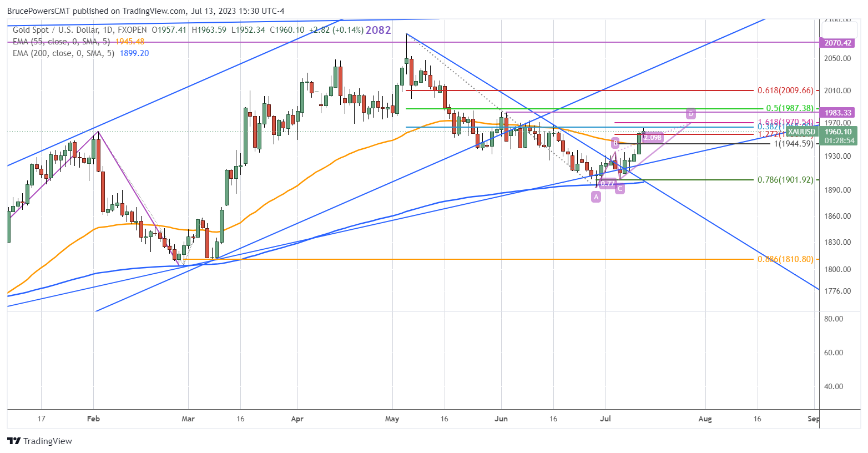Click the 1860.00 price axis tick
The height and width of the screenshot is (453, 868).
tap(837, 216)
